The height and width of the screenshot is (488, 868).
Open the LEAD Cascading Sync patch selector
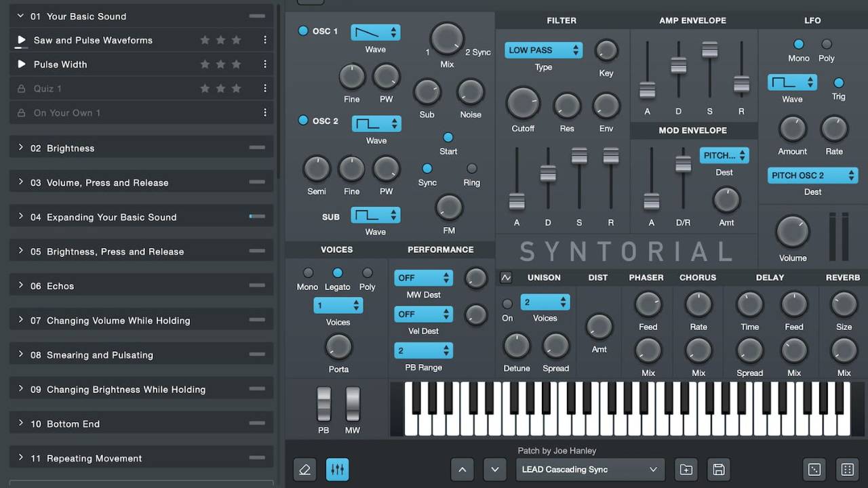click(x=591, y=470)
